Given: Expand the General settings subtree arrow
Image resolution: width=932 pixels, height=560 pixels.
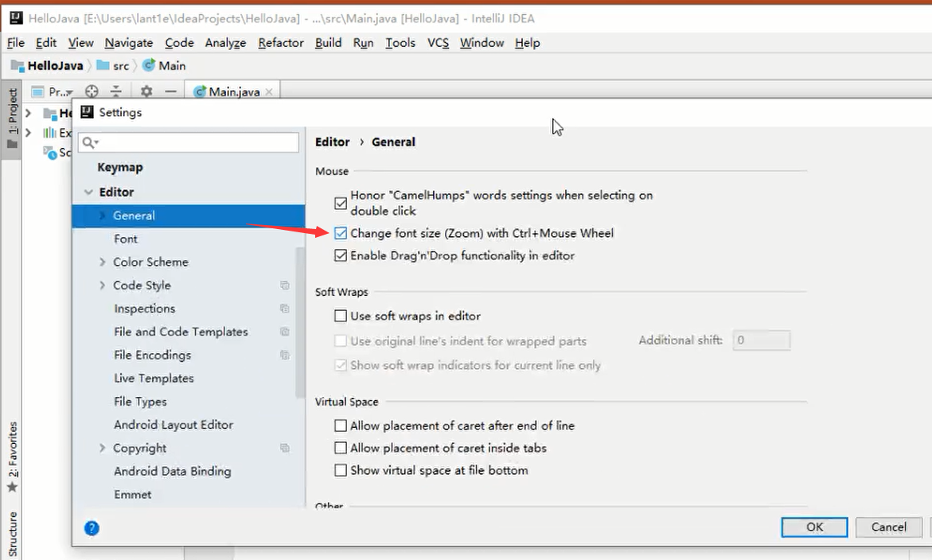Looking at the screenshot, I should click(x=102, y=216).
